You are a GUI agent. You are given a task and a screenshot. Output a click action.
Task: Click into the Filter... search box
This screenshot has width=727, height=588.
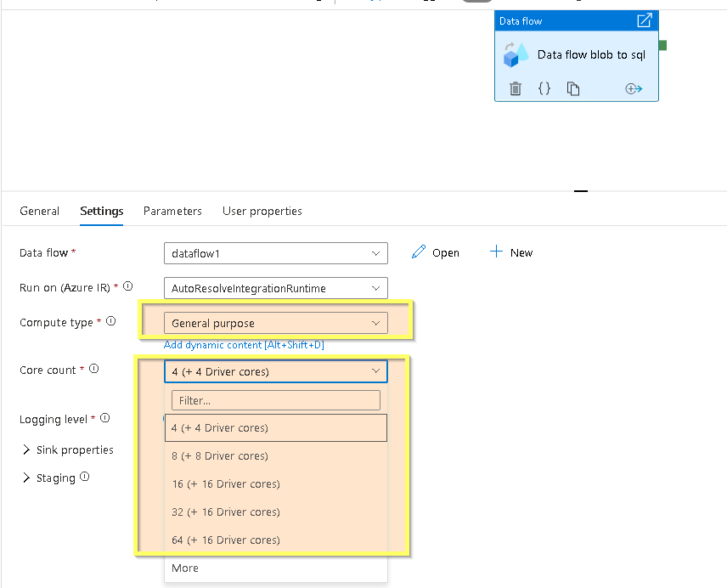[x=276, y=400]
